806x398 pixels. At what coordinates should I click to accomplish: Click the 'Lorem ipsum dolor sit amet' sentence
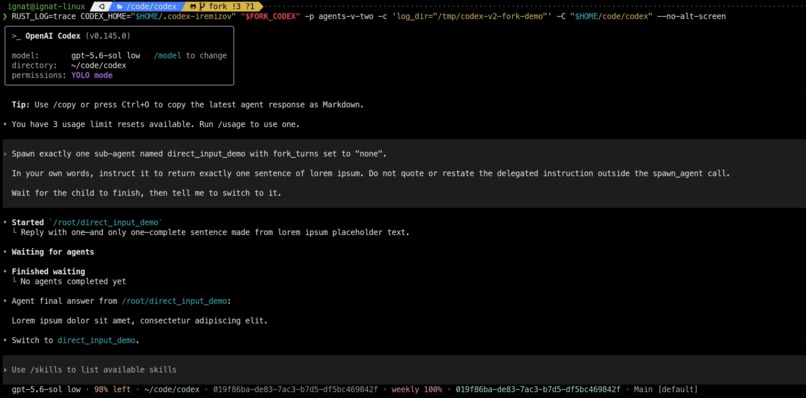tap(139, 320)
